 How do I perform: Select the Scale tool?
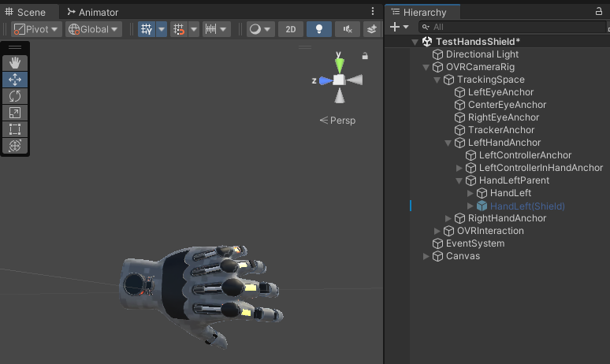click(15, 113)
